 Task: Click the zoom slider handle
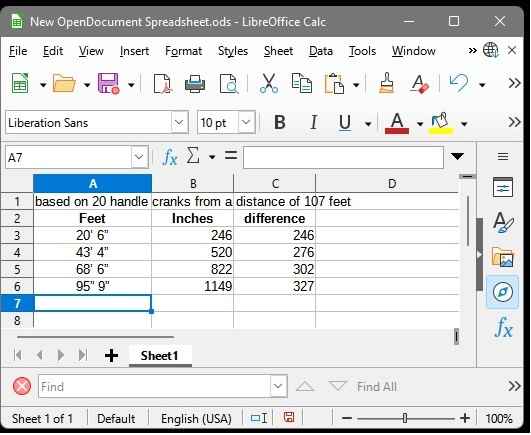click(x=405, y=419)
